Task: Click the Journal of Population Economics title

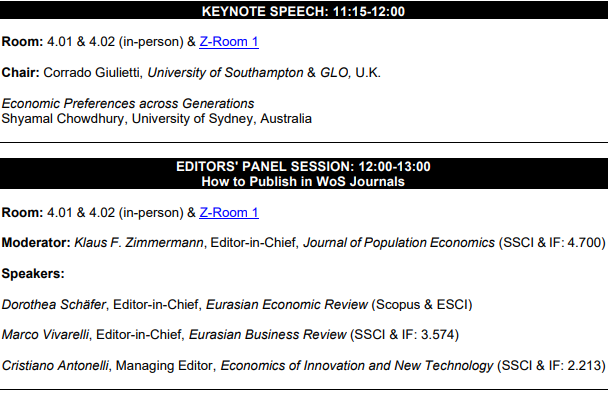Action: 399,243
